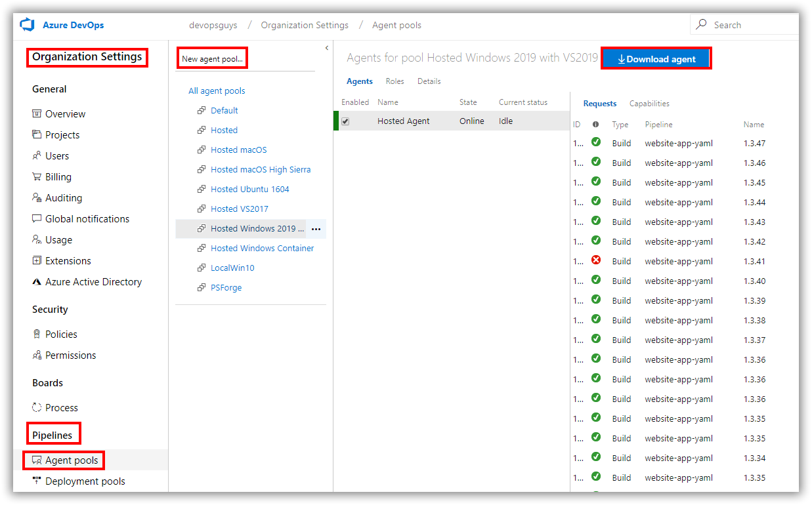Click the Auditing icon in the sidebar

pos(38,197)
